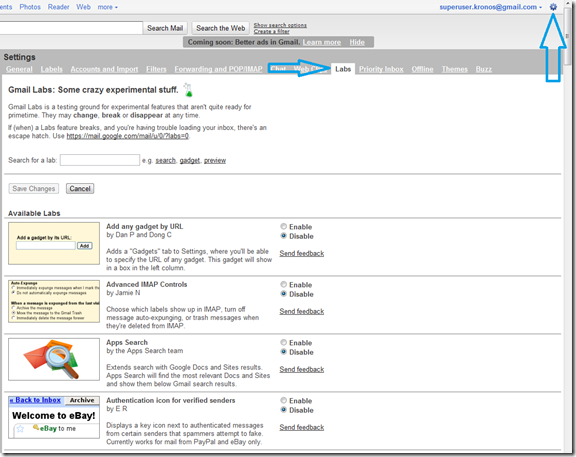Disable Authentication icon for verified senders
The image size is (576, 457).
pos(284,410)
